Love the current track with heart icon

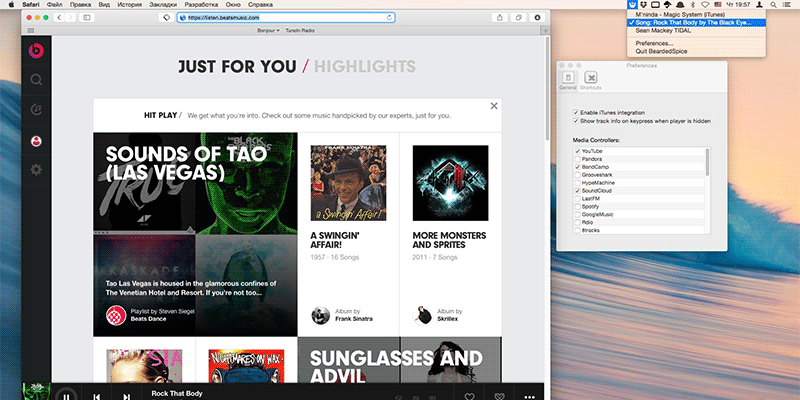(x=469, y=396)
